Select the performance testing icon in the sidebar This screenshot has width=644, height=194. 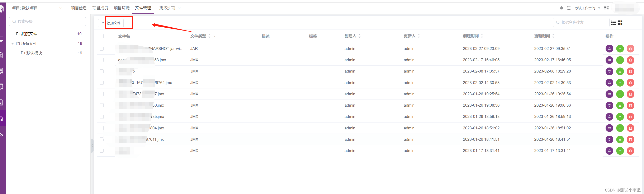pyautogui.click(x=2, y=86)
